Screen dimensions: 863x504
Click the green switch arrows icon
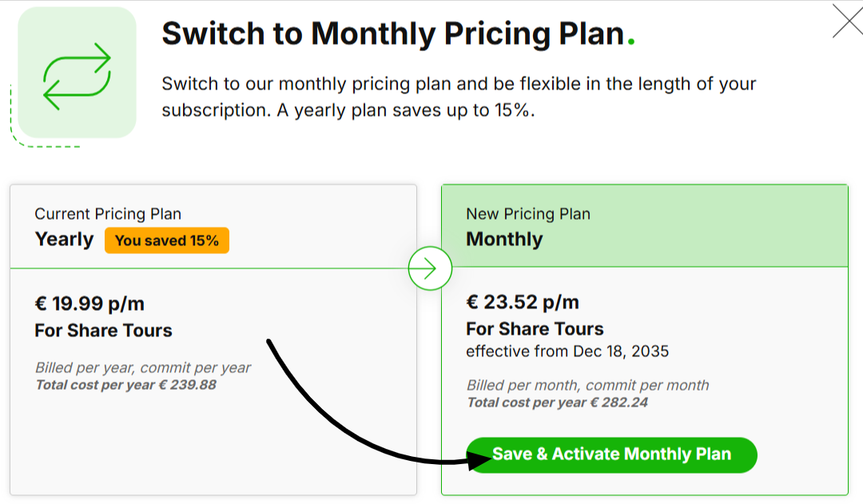(x=77, y=77)
